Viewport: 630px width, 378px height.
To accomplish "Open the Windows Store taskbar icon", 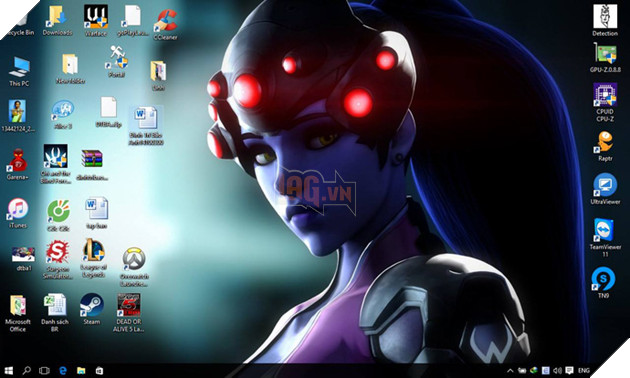I will click(99, 370).
